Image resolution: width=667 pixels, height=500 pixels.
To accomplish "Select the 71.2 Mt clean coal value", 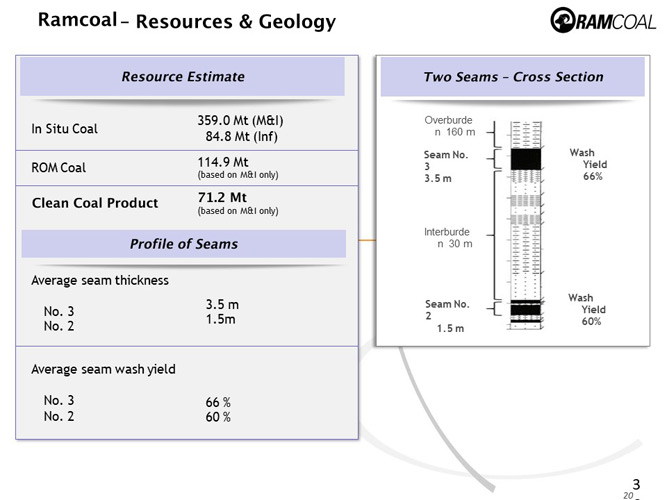I will point(222,197).
